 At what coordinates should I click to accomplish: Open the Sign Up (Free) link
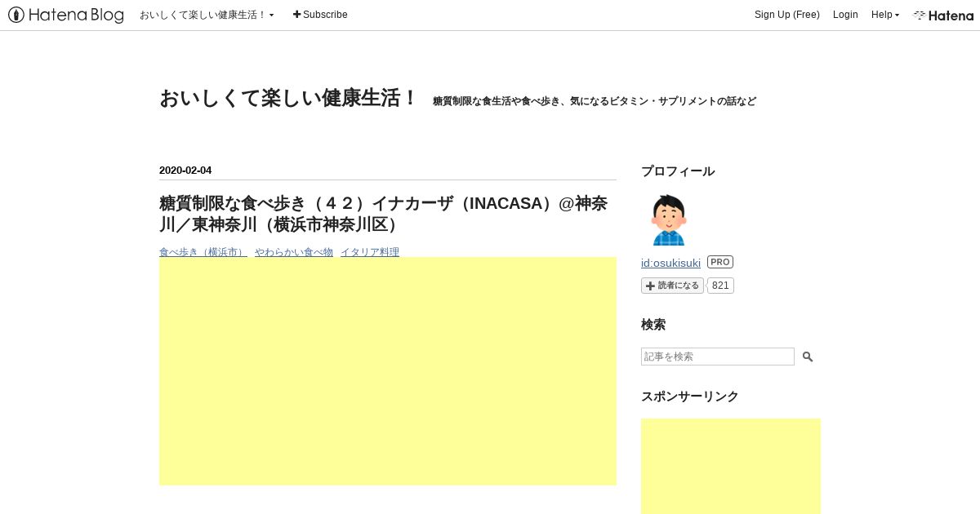click(x=786, y=15)
